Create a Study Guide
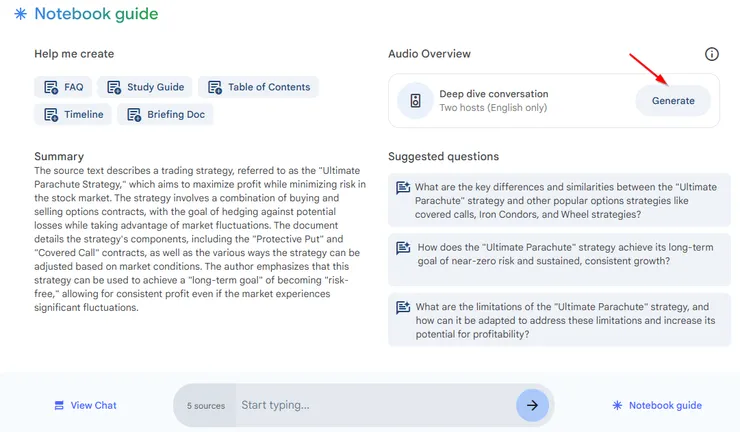Screen dimensions: 740x432 [144, 87]
